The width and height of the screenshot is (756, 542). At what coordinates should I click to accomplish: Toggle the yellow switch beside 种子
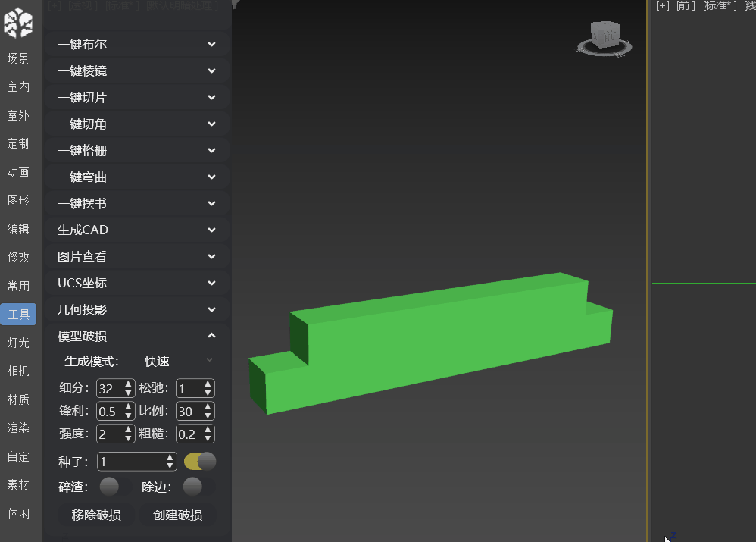click(200, 462)
